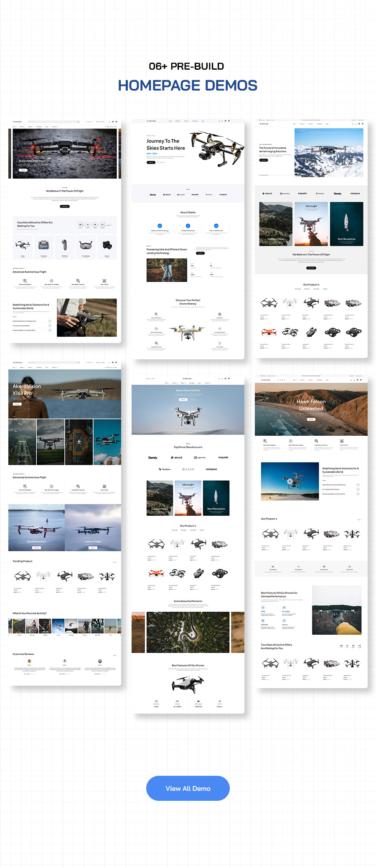Viewport: 376px width, 868px height.
Task: Select the Controllers category card icon
Action: [43, 245]
